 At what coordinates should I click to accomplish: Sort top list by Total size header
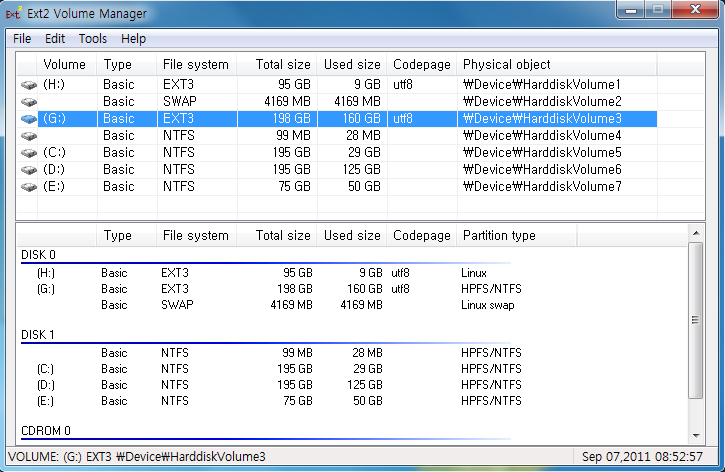coord(277,64)
